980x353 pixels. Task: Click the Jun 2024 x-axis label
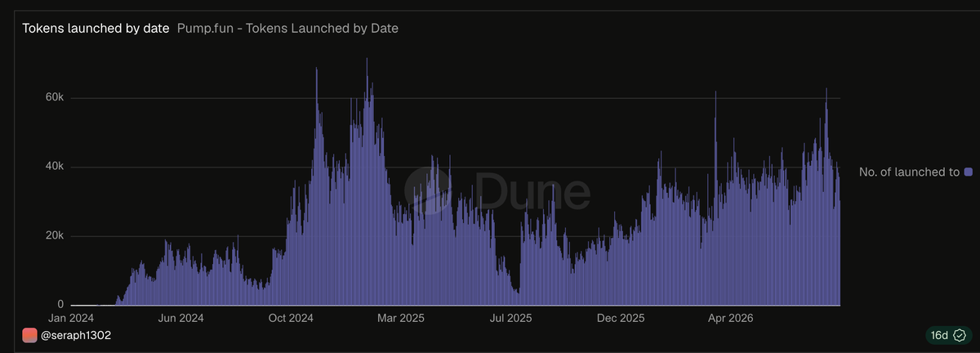pyautogui.click(x=180, y=318)
